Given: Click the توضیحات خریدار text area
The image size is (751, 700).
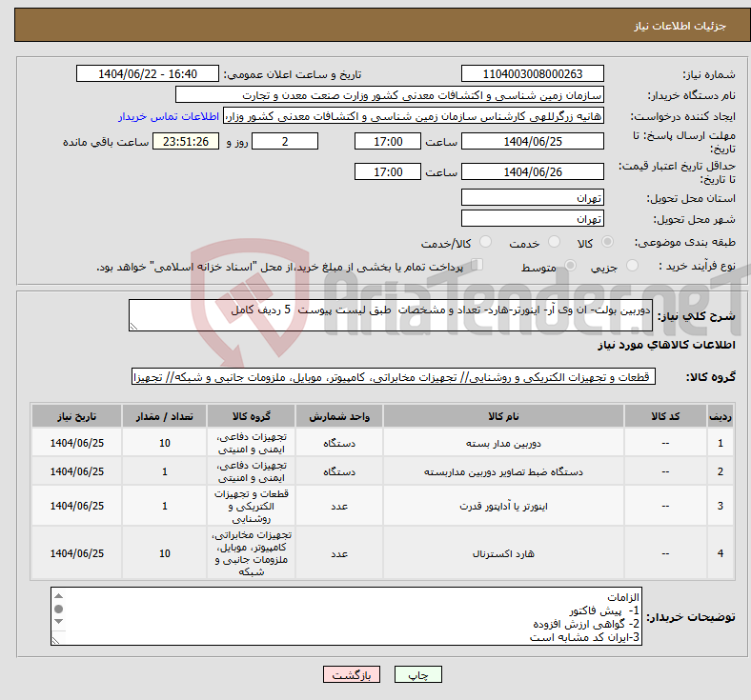Looking at the screenshot, I should pos(346,616).
